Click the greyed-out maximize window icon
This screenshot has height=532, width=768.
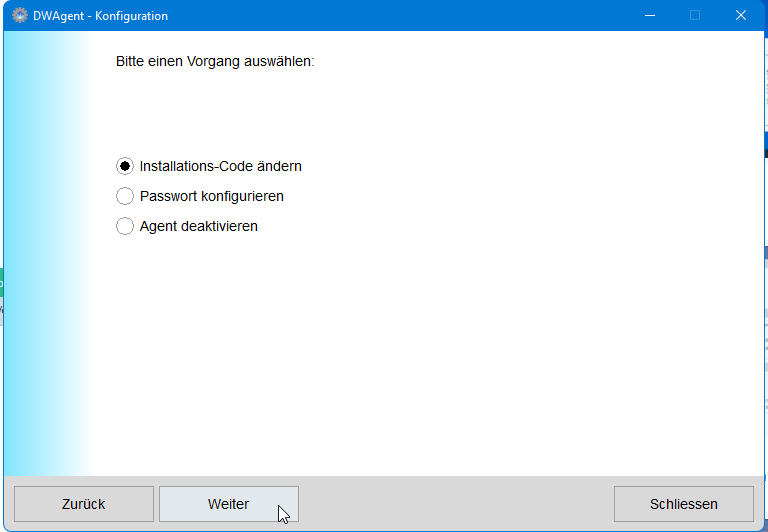(695, 16)
